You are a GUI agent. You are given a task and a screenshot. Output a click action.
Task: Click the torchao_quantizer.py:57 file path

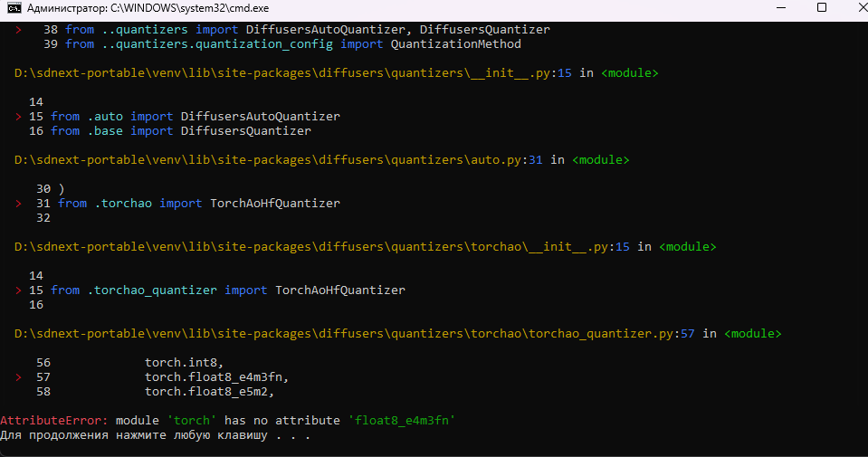[x=354, y=334]
